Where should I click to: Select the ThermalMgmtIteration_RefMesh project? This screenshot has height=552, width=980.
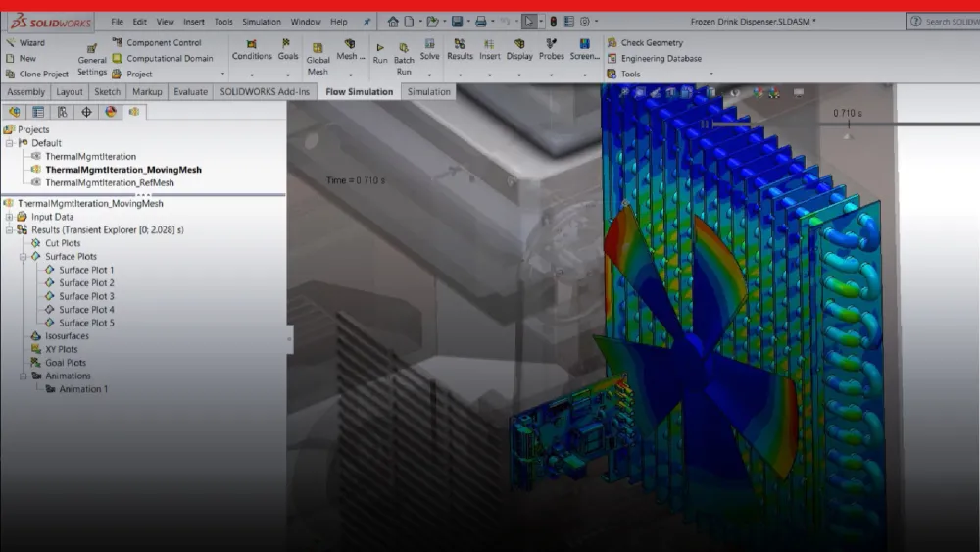coord(110,183)
